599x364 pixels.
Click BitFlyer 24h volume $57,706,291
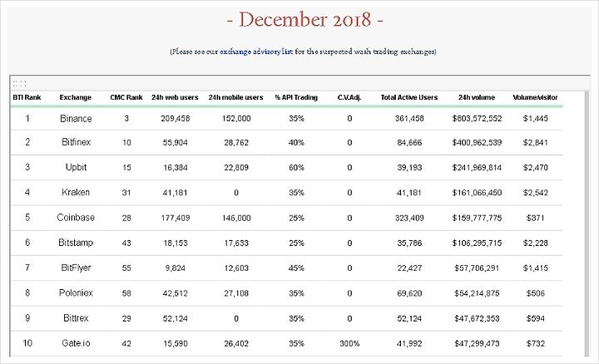coord(477,268)
